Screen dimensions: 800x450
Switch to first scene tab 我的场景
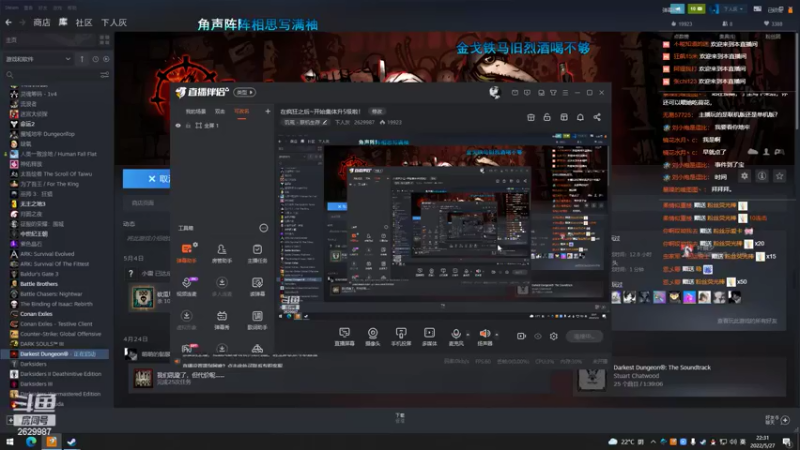[x=195, y=111]
